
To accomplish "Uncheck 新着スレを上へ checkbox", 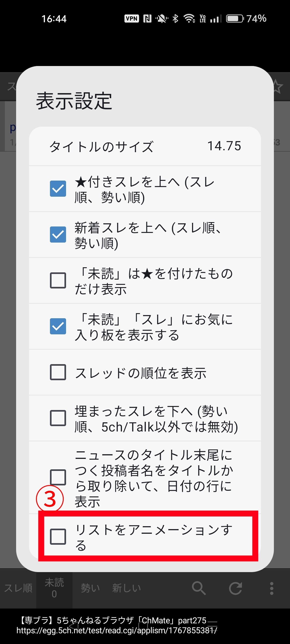I will [58, 235].
